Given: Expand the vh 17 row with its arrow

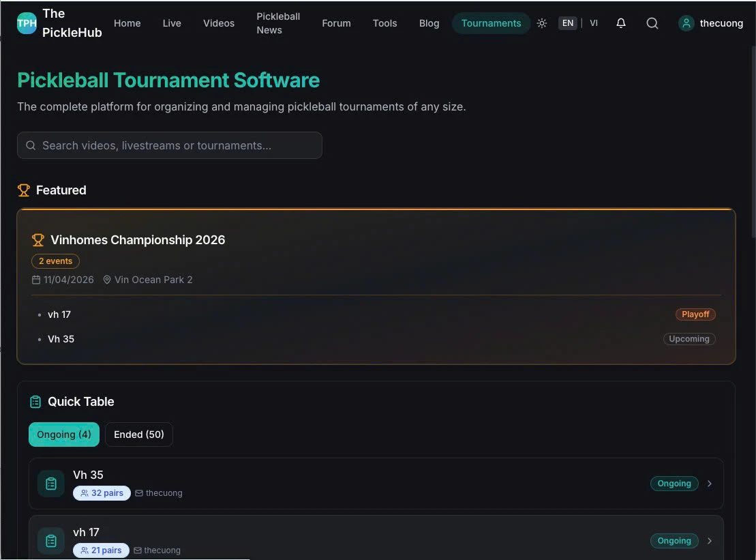Looking at the screenshot, I should pos(709,540).
